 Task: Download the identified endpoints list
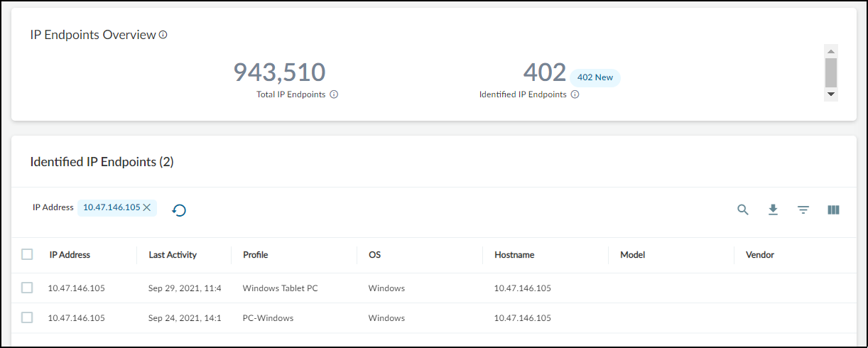[x=774, y=210]
